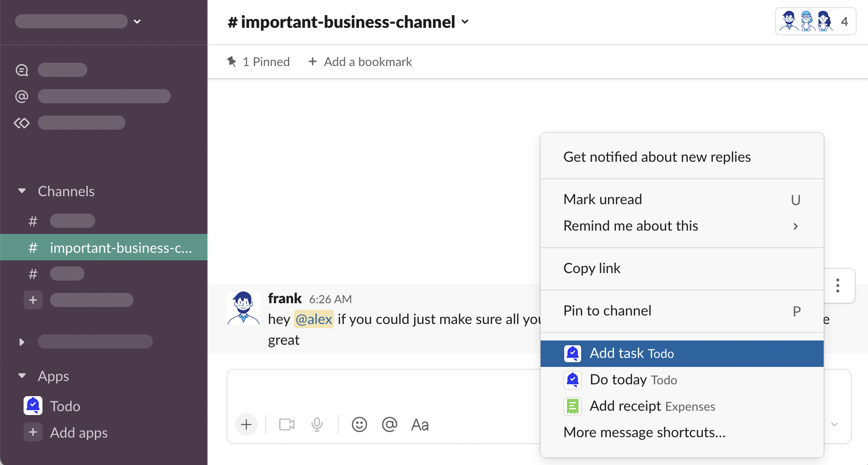Image resolution: width=868 pixels, height=465 pixels.
Task: Click the plus attachment button in composer
Action: click(246, 424)
